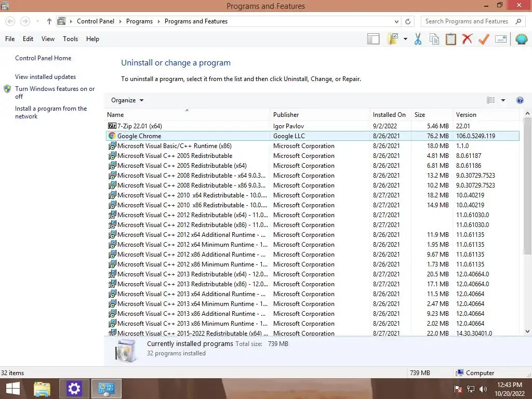Screen dimensions: 532x399
Task: Sort by the Version column header
Action: click(x=486, y=115)
